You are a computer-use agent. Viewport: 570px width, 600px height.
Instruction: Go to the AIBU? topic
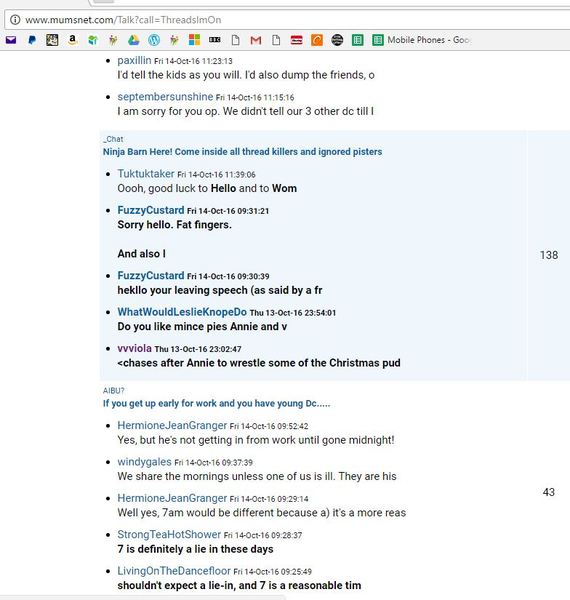click(114, 391)
